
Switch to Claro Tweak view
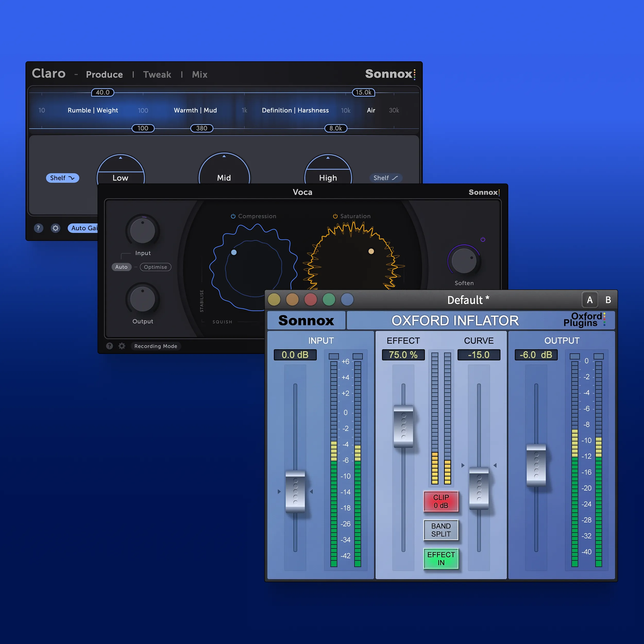157,74
